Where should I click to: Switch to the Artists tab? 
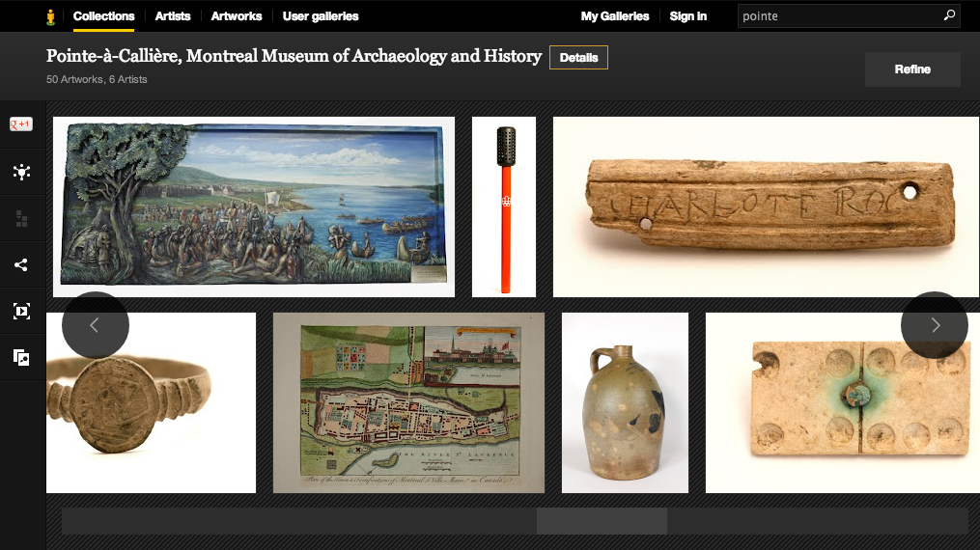click(x=173, y=16)
